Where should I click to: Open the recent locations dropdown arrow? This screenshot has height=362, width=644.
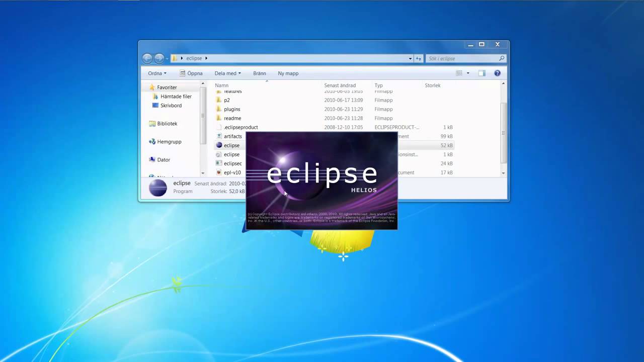pyautogui.click(x=167, y=58)
